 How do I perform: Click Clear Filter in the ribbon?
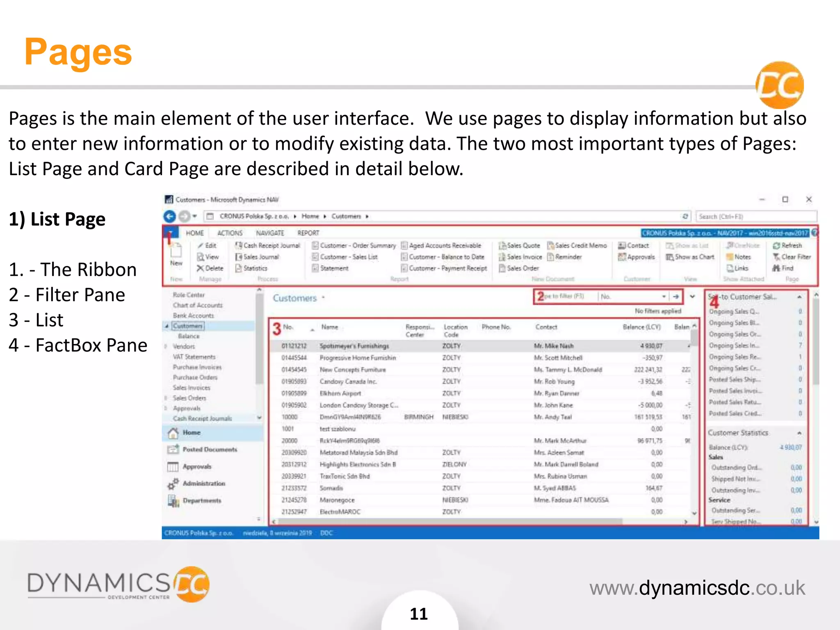pyautogui.click(x=792, y=257)
